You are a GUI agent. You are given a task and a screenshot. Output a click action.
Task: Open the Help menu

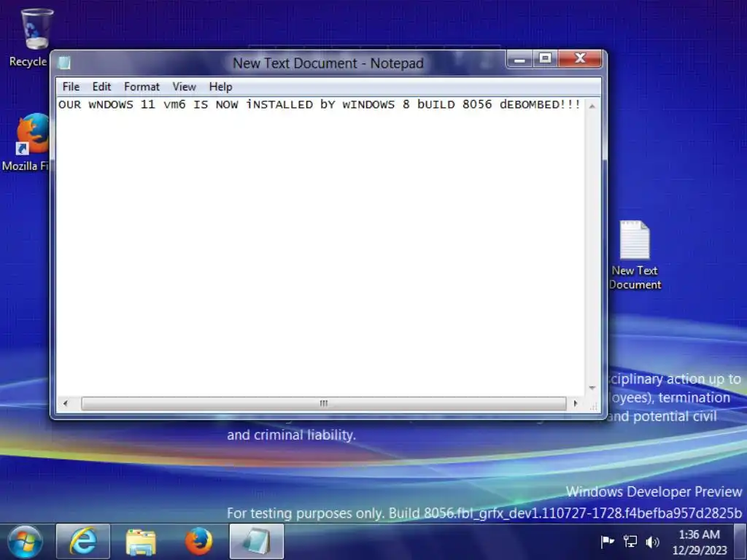pos(220,87)
